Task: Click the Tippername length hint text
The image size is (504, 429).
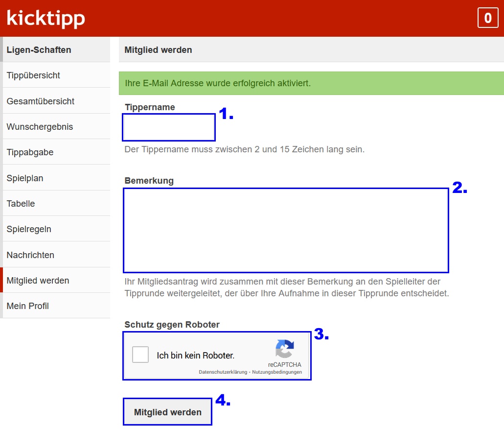Action: click(244, 149)
